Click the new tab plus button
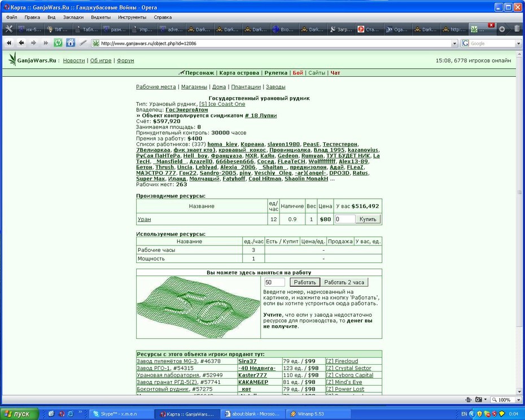Viewport: 525px width, 420px height. (501, 29)
